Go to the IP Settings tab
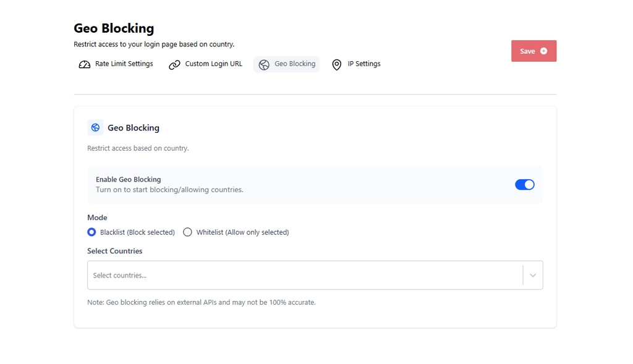This screenshot has height=364, width=633. coord(356,64)
